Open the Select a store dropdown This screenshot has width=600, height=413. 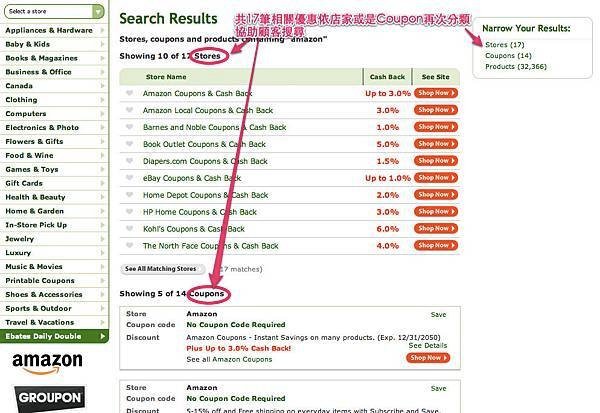pos(54,11)
